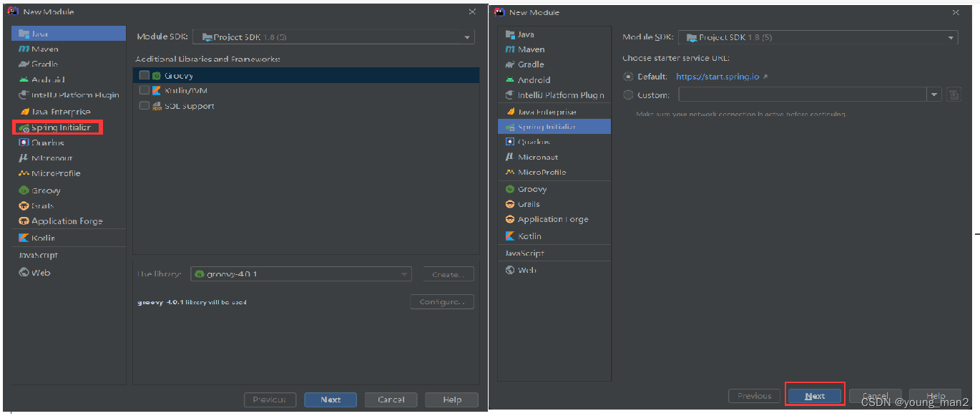Click Cancel button in right window
This screenshot has height=416, width=980.
point(876,396)
